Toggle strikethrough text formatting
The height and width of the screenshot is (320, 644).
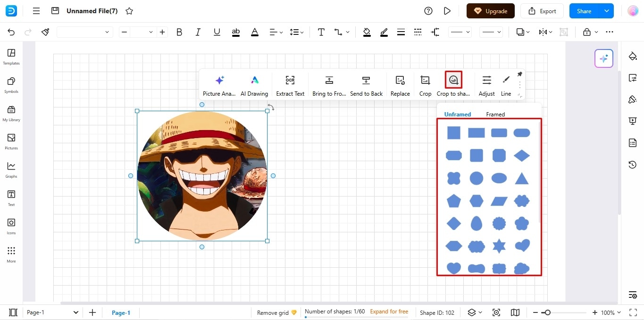(236, 32)
